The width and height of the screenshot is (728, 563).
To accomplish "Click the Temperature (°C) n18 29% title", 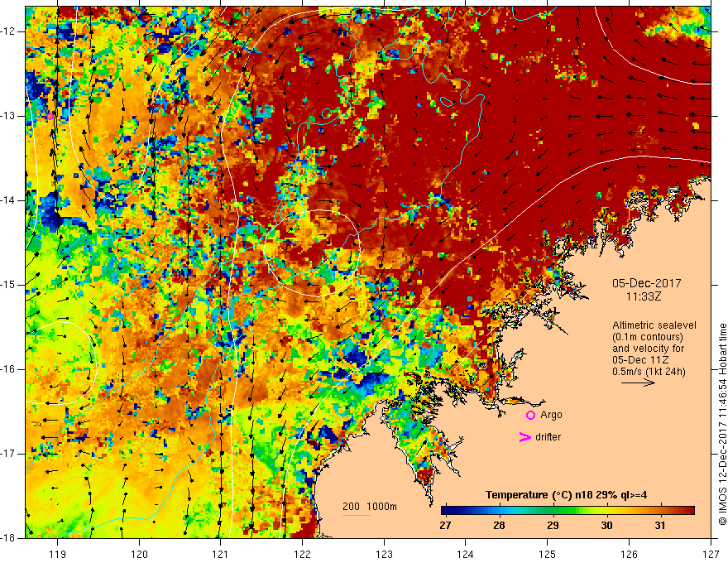I will (x=566, y=495).
